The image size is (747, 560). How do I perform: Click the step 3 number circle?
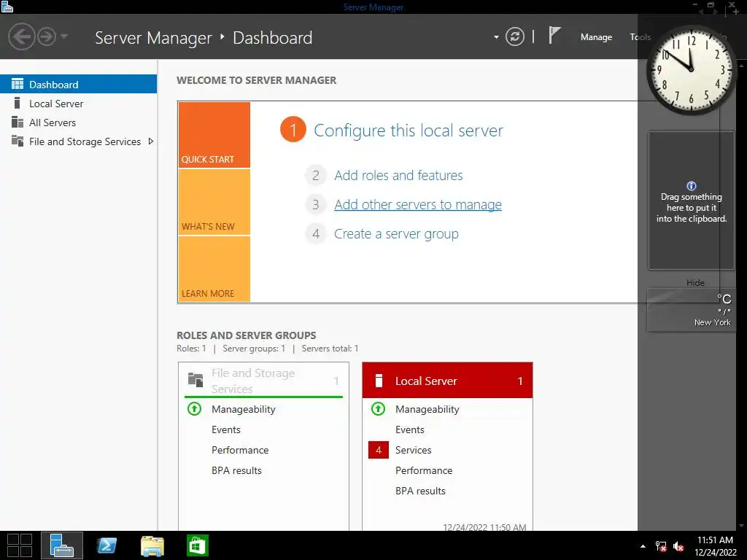[315, 204]
